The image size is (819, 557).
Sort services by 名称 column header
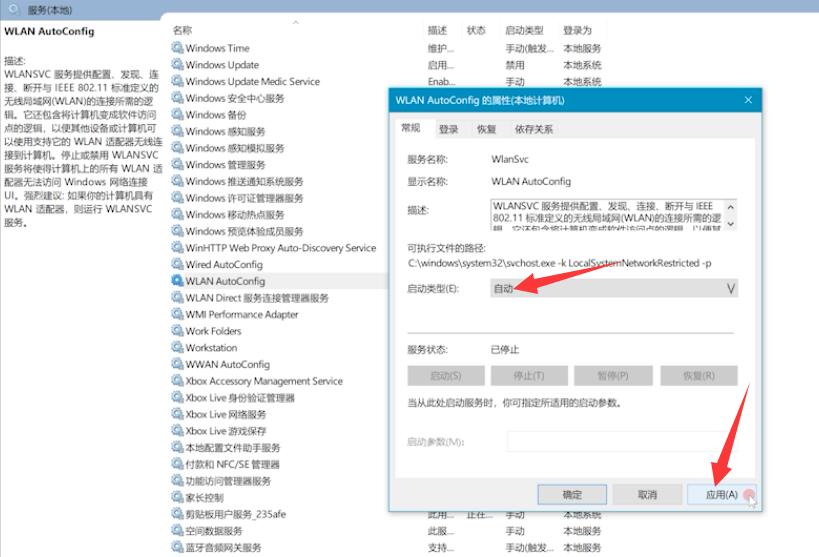pos(183,30)
